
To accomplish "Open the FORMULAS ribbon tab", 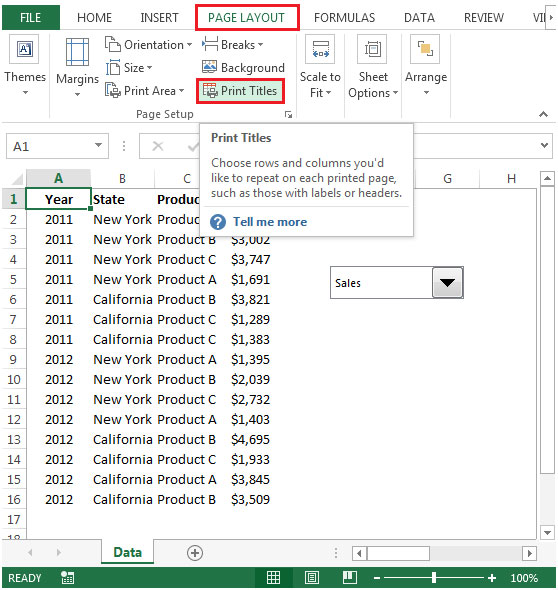I will coord(344,18).
